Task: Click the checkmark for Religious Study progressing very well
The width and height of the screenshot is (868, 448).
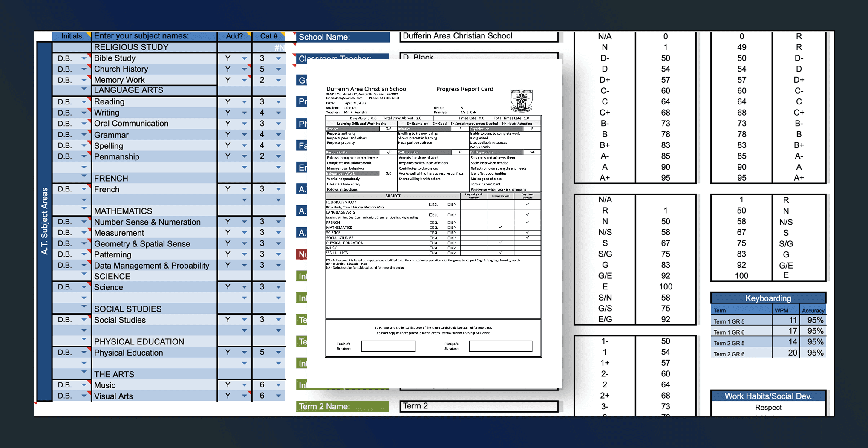Action: 527,204
